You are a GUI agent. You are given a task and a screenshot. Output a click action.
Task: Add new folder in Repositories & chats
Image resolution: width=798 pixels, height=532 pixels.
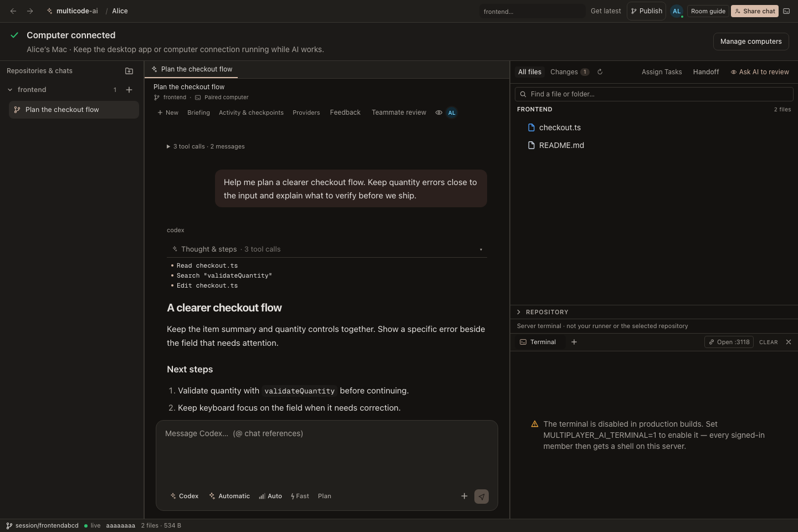129,71
